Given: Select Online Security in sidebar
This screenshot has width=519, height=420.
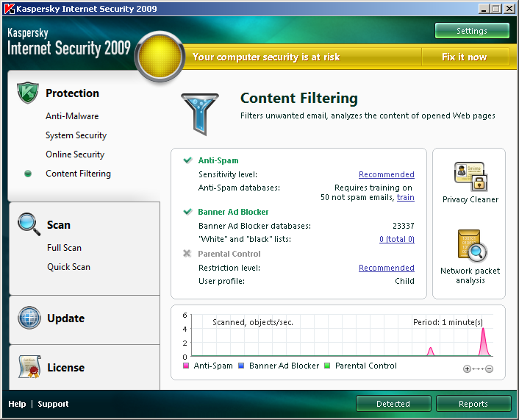Looking at the screenshot, I should pos(75,154).
